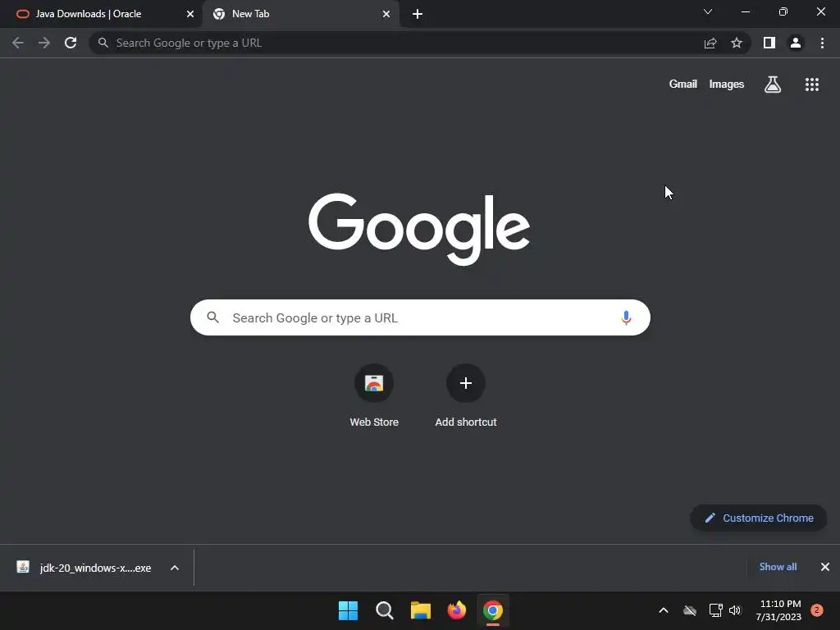This screenshot has width=840, height=630.
Task: Open Customize Chrome panel
Action: (x=759, y=518)
